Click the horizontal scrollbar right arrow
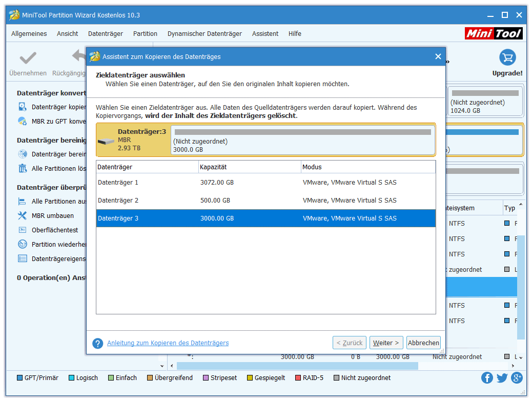 click(513, 366)
